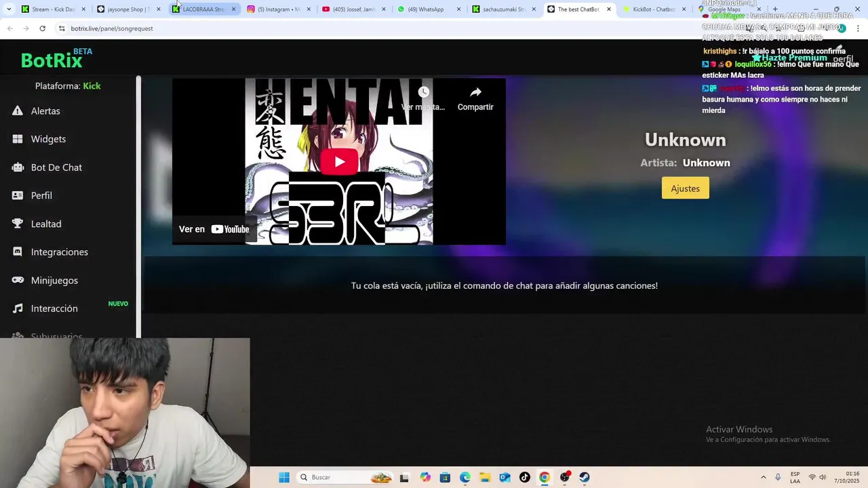Open Copilot from the taskbar
868x488 pixels.
[x=425, y=477]
